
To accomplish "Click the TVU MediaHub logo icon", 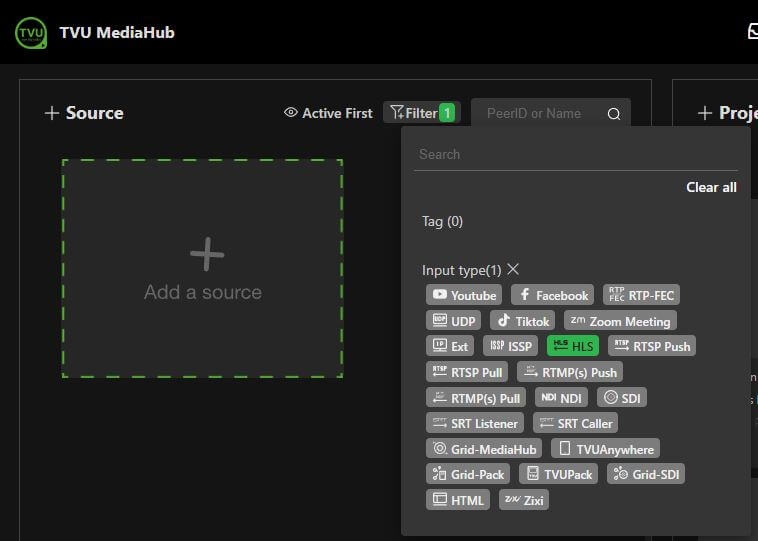I will [31, 32].
